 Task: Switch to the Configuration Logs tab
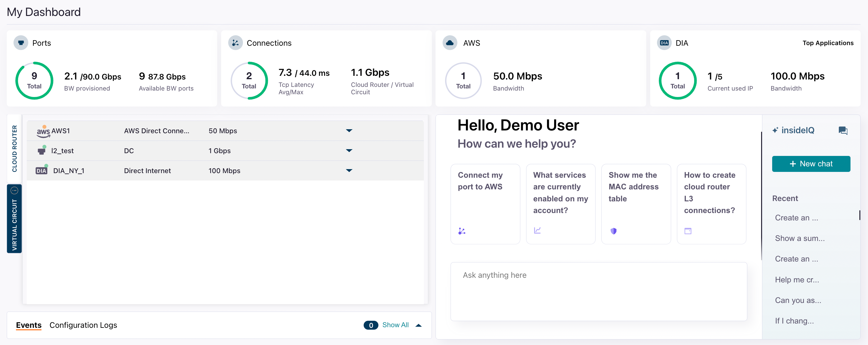83,325
